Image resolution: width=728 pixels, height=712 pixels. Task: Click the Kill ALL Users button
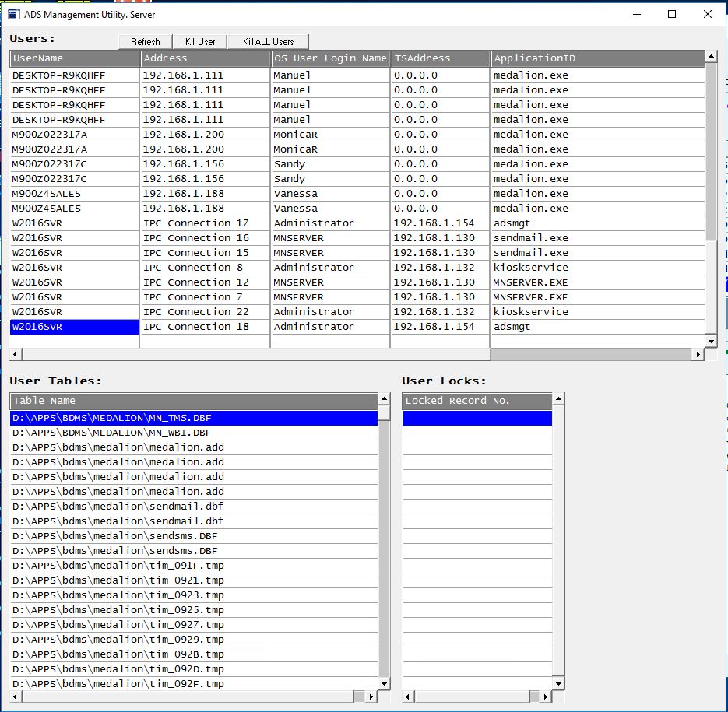[x=268, y=42]
